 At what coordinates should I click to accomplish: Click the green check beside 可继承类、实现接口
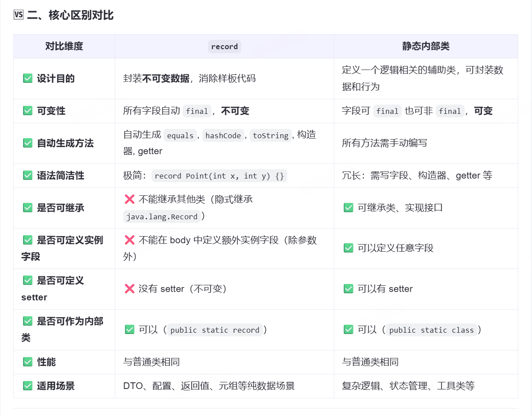point(348,207)
